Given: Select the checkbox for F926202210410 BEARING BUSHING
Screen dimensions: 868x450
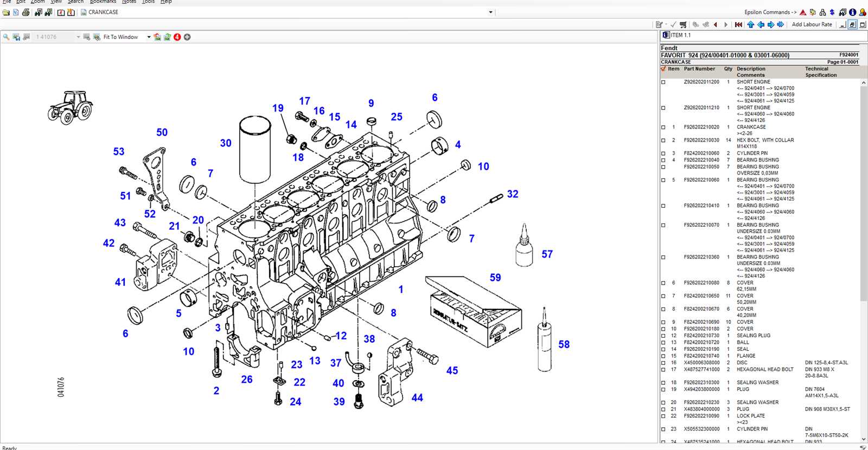Looking at the screenshot, I should click(x=663, y=206).
